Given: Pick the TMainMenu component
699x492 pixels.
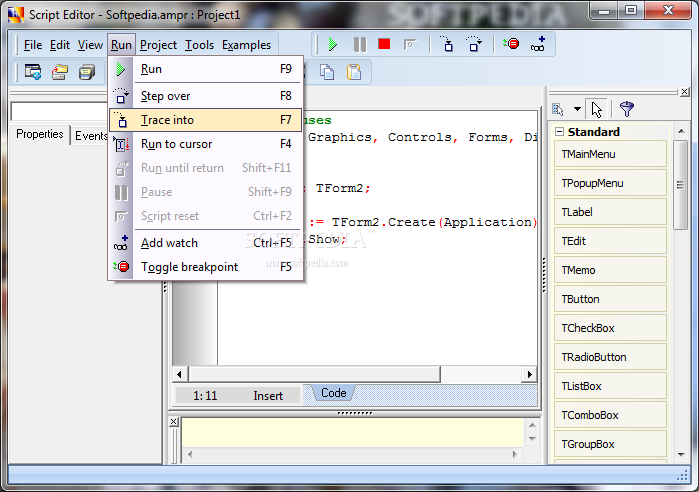Looking at the screenshot, I should (610, 154).
